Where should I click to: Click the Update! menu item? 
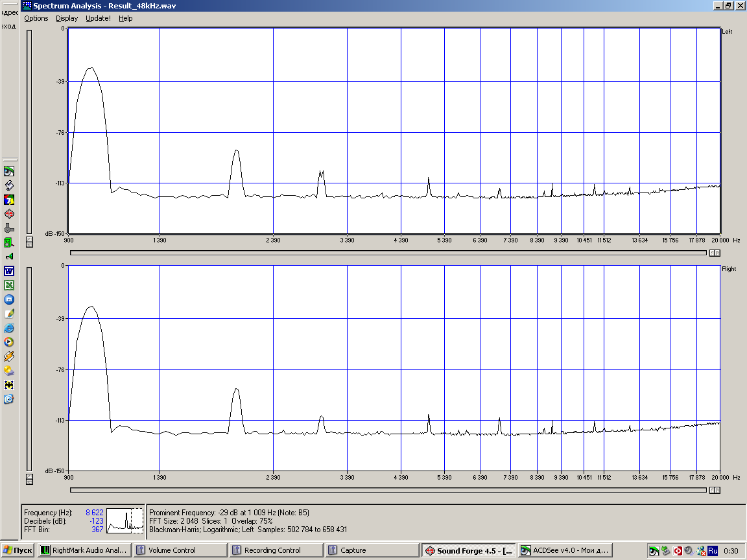tap(98, 18)
